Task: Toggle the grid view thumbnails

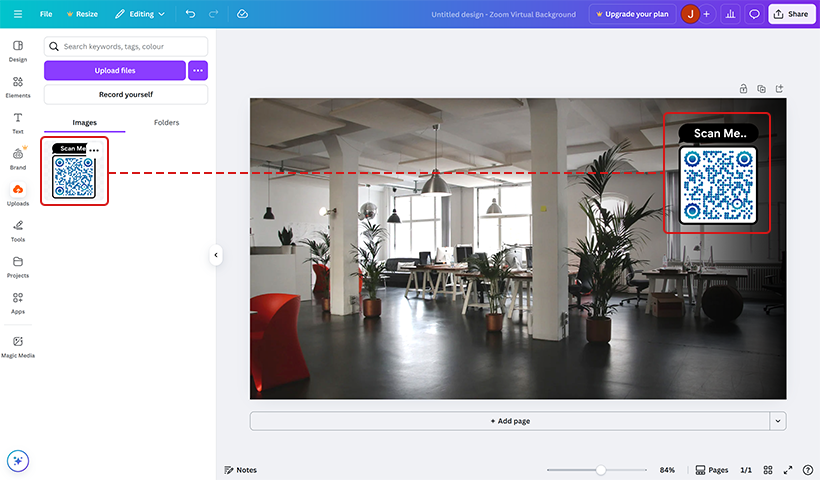Action: (768, 470)
